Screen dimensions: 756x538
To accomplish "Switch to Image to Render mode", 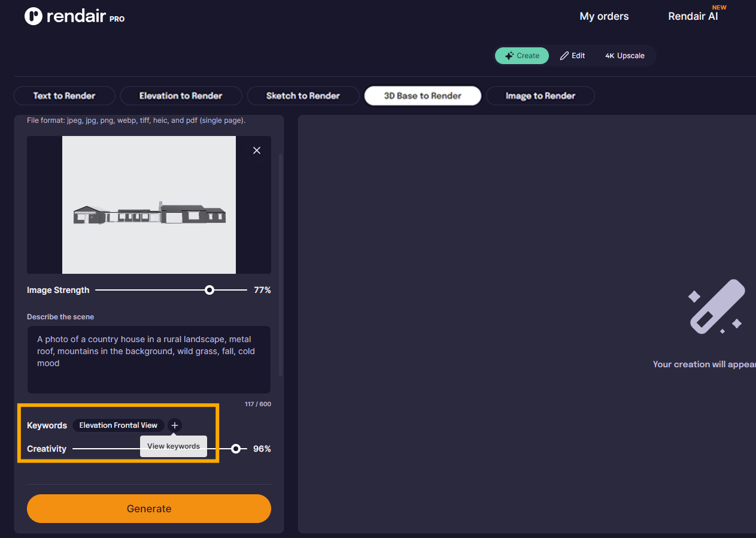I will [540, 96].
